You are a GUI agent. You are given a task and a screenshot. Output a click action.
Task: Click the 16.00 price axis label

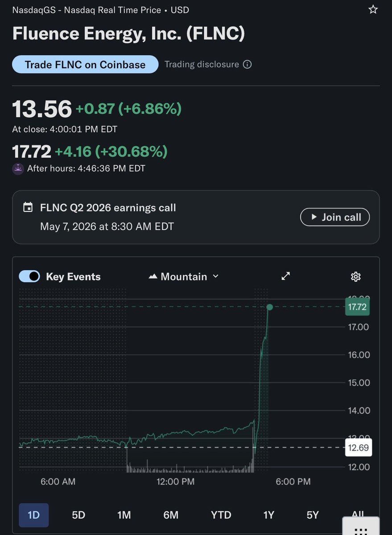coord(359,355)
